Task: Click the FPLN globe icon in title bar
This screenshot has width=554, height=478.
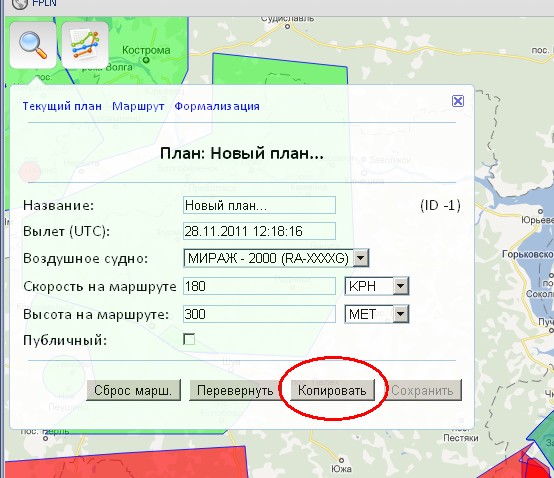Action: [x=19, y=4]
